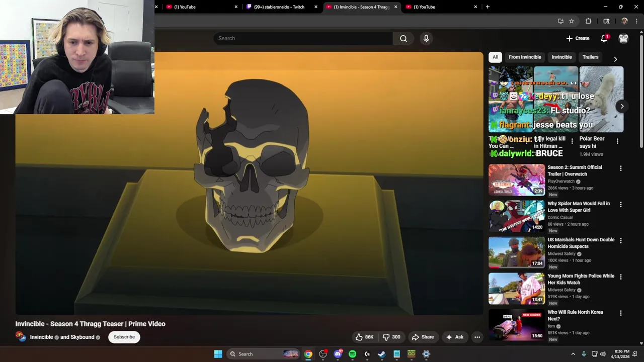Open the YouTube account avatar menu
Screen dimensions: 644x362
623,38
